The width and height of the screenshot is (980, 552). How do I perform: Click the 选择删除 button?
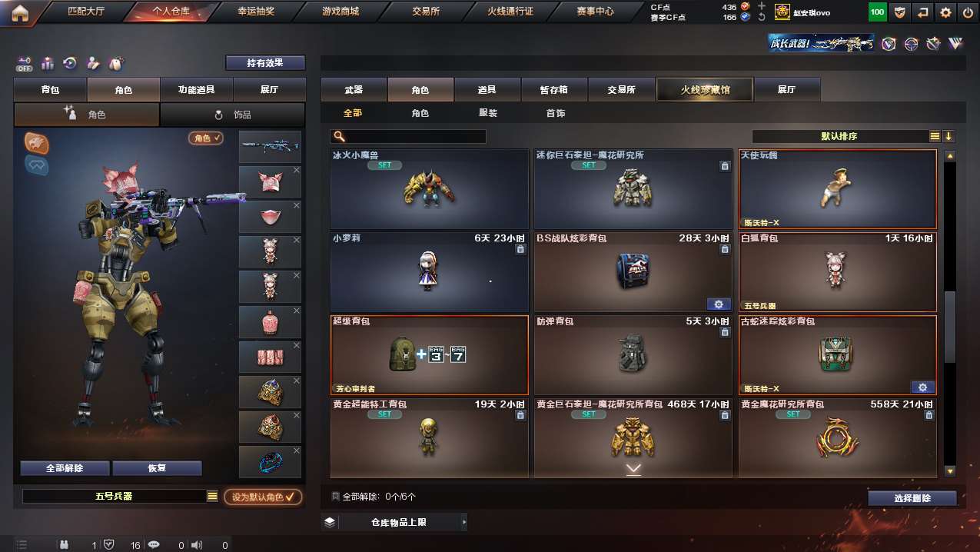click(912, 498)
